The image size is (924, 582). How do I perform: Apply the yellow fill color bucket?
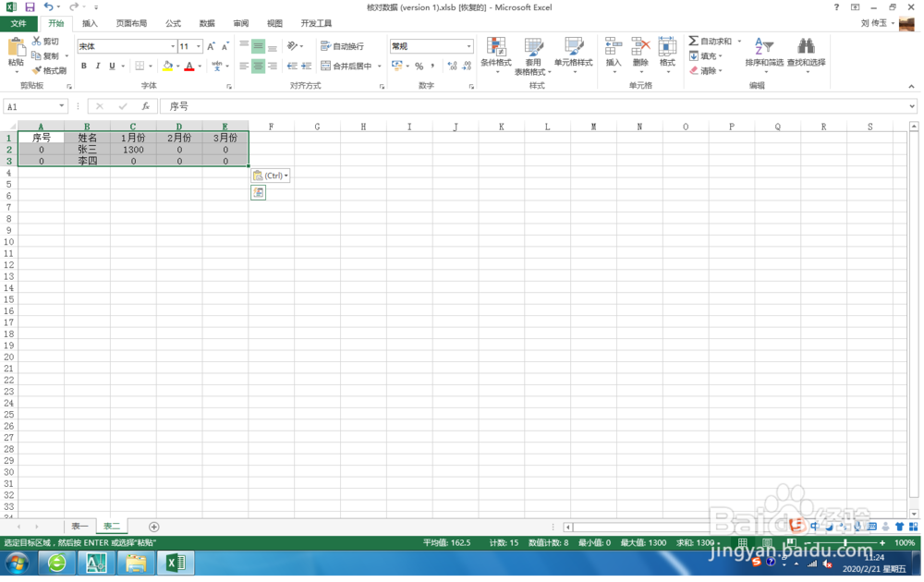click(168, 66)
